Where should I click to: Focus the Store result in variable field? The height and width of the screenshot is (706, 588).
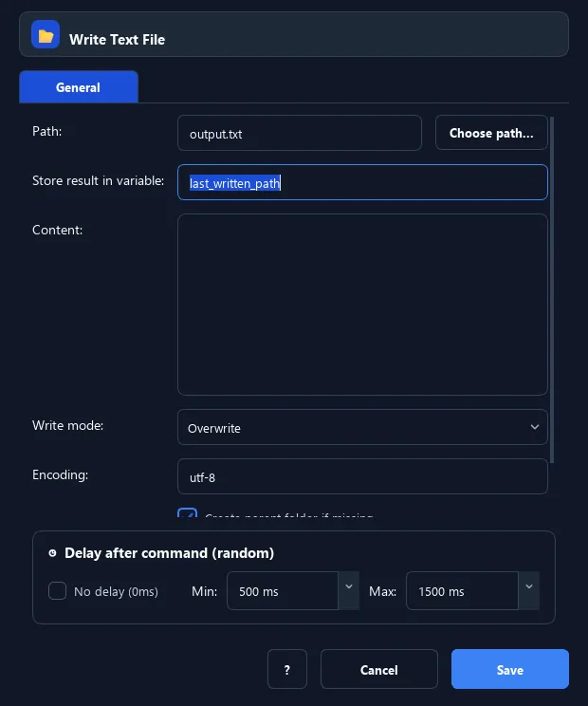click(362, 182)
